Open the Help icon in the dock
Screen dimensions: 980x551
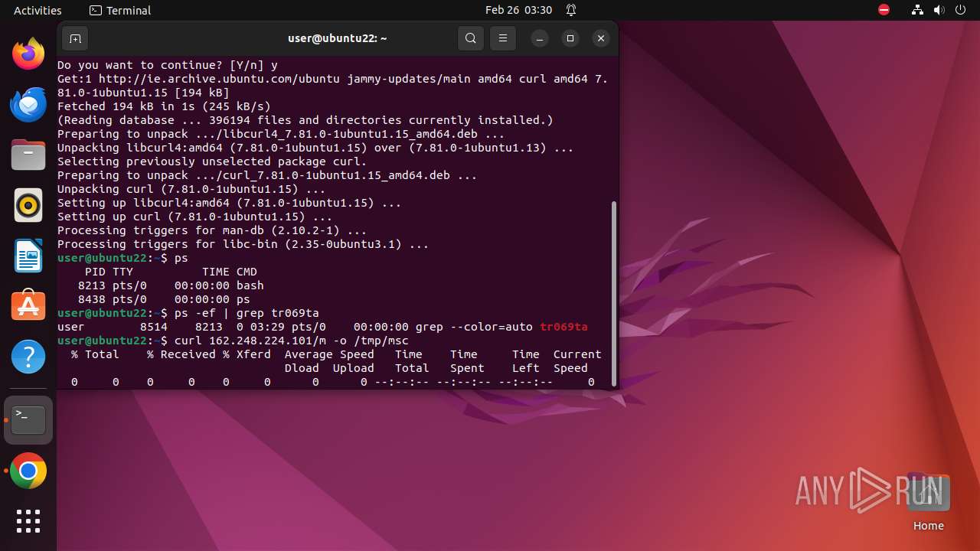[x=28, y=357]
